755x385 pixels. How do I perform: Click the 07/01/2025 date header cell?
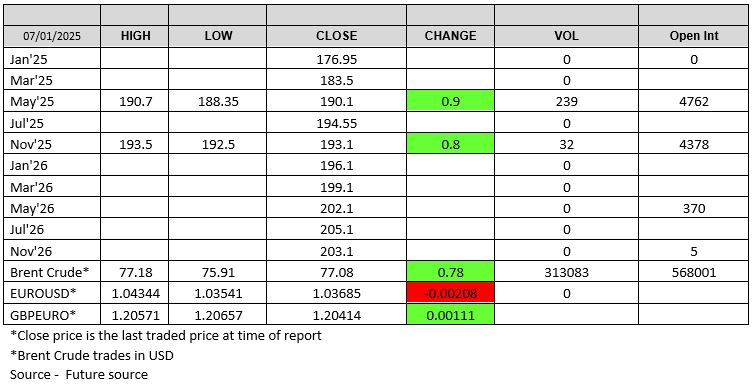[52, 36]
